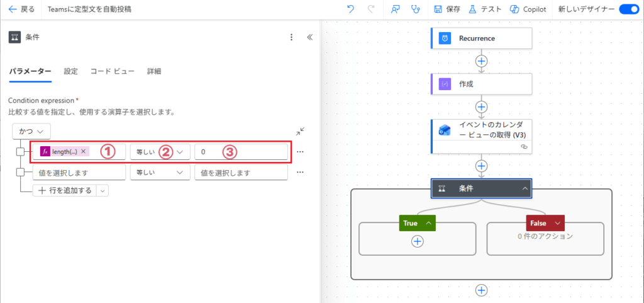This screenshot has width=644, height=303.
Task: Click the value field containing 0
Action: coord(241,152)
